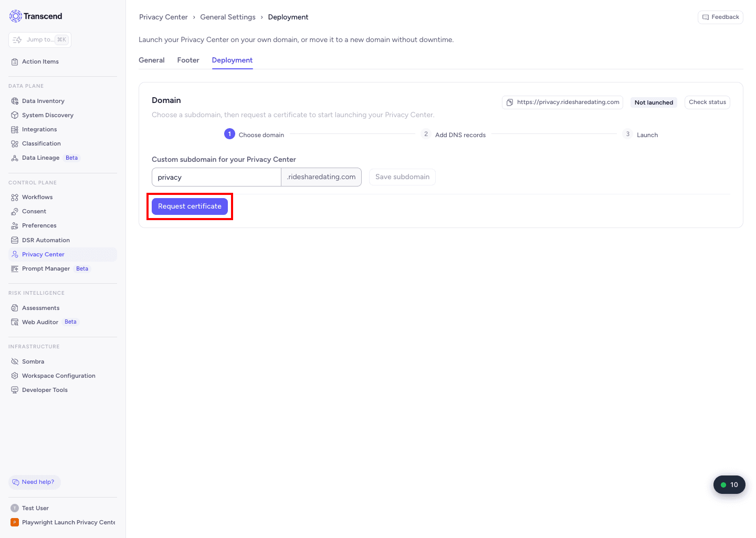The width and height of the screenshot is (756, 538).
Task: Click the Data Lineage icon
Action: tap(15, 158)
